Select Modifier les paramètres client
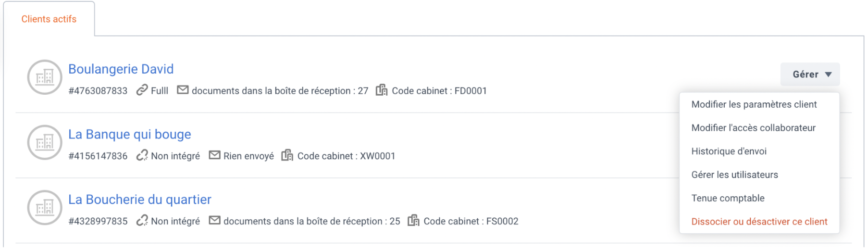868x251 pixels. [754, 104]
